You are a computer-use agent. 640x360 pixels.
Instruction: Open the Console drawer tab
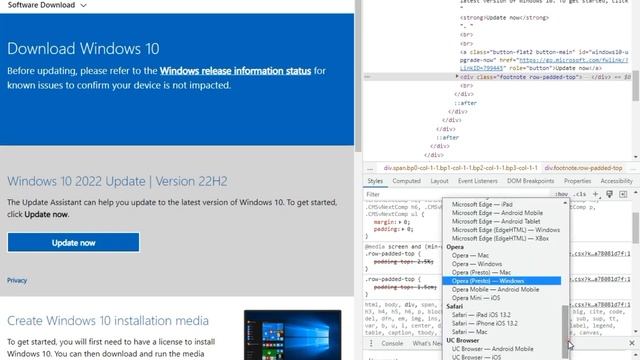(392, 344)
